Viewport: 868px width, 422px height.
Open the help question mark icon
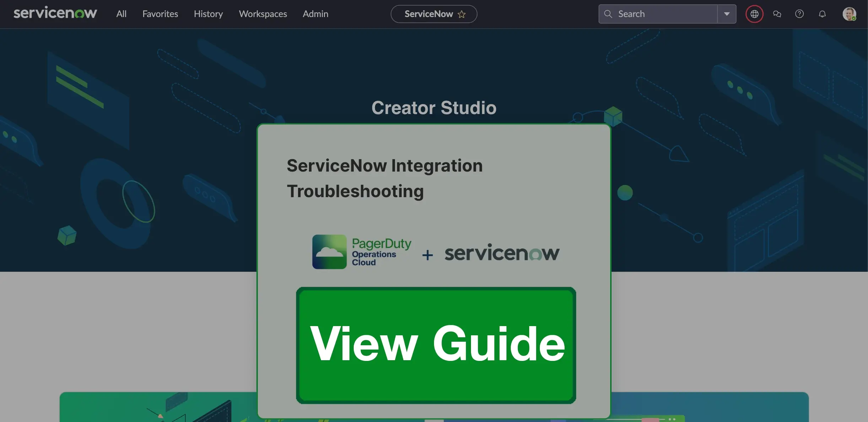pos(799,14)
